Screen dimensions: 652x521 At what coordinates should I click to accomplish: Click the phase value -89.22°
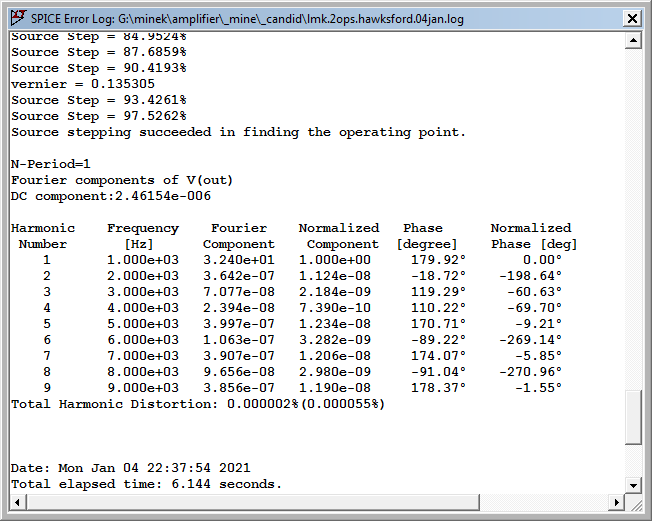(x=438, y=340)
